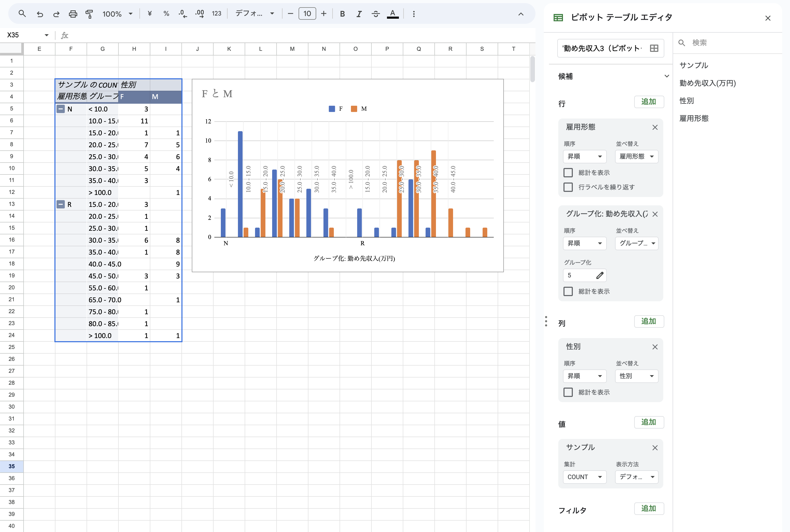
Task: Click the currency yen format icon
Action: 150,13
